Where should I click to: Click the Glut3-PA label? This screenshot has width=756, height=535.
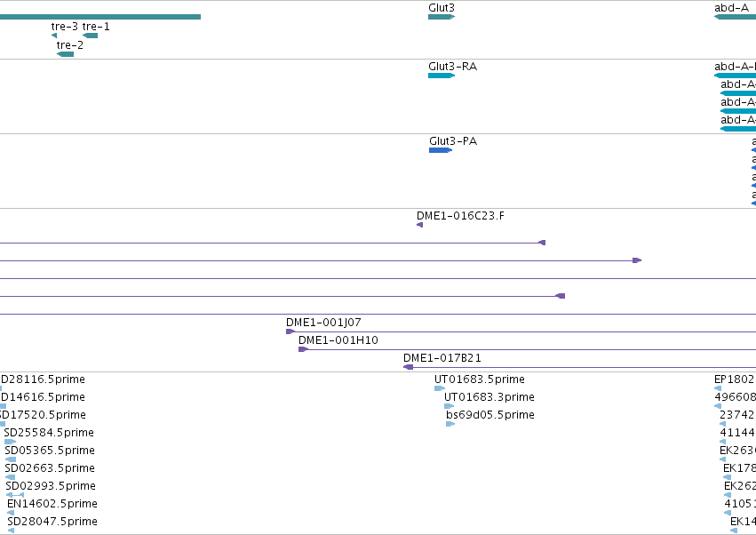(x=453, y=141)
